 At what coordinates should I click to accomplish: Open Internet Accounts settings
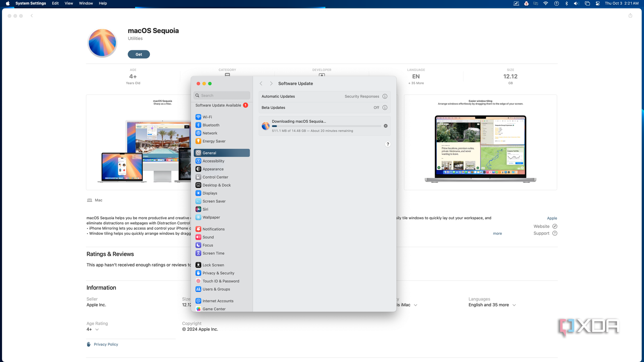[222, 301]
